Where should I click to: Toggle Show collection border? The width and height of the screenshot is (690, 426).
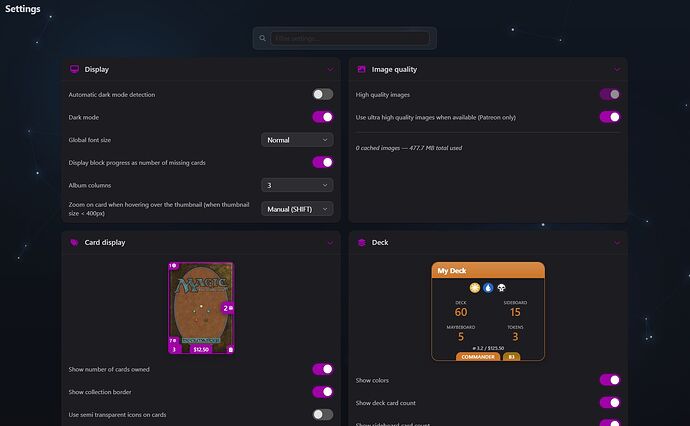coord(323,392)
